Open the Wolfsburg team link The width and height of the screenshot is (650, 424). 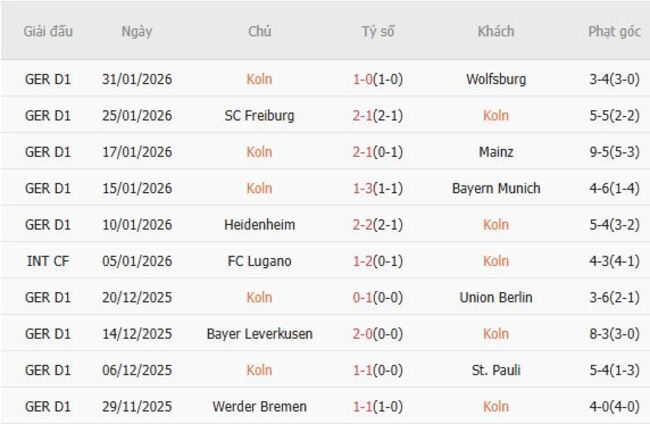pos(496,79)
